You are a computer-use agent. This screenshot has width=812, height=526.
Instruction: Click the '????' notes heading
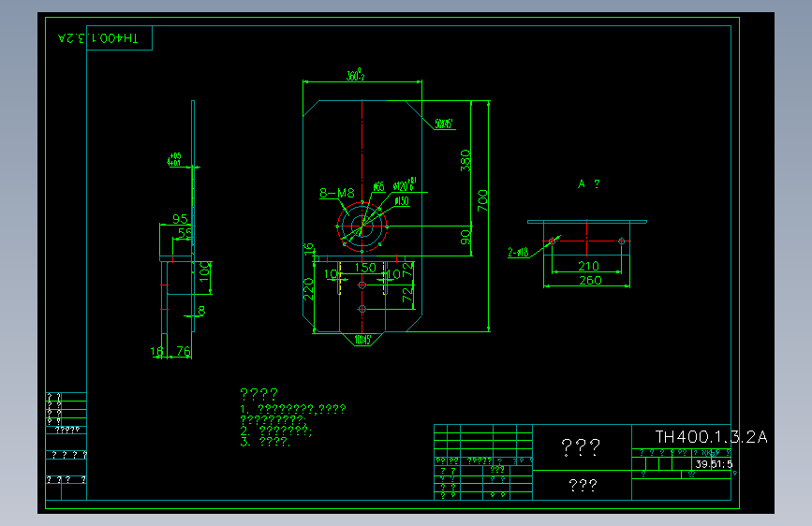[x=259, y=394]
